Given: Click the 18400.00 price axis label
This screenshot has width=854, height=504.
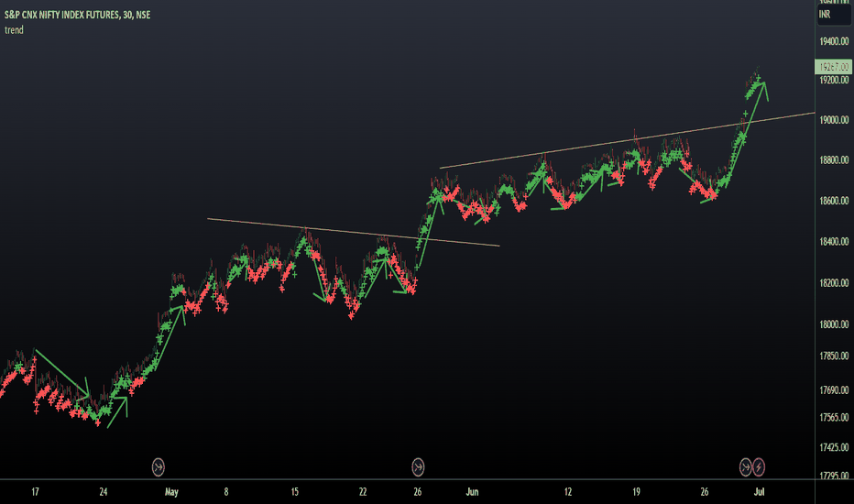Looking at the screenshot, I should click(834, 241).
